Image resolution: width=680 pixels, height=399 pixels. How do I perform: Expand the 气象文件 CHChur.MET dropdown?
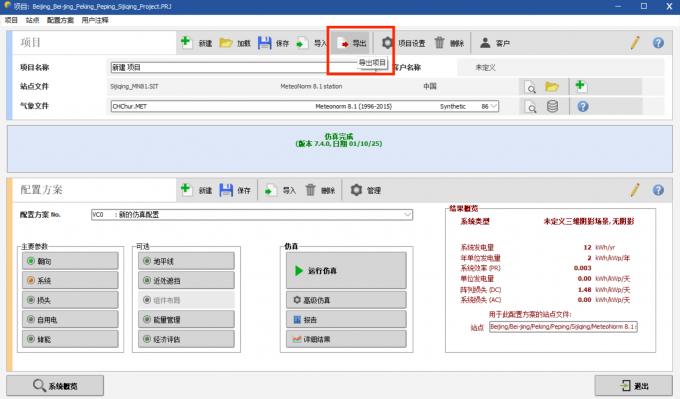[x=494, y=106]
